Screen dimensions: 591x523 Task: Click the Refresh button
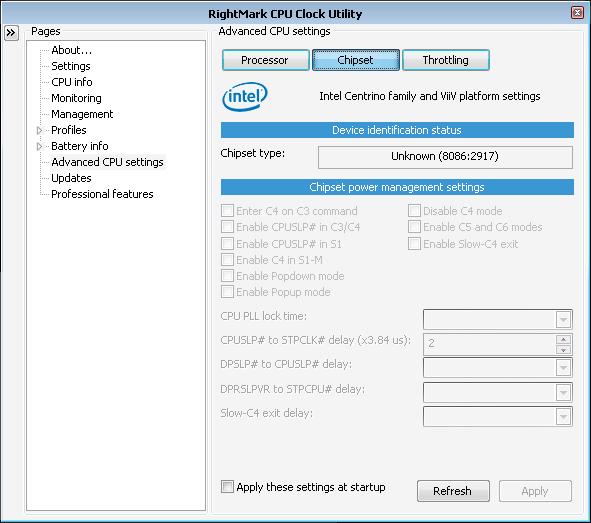point(453,491)
